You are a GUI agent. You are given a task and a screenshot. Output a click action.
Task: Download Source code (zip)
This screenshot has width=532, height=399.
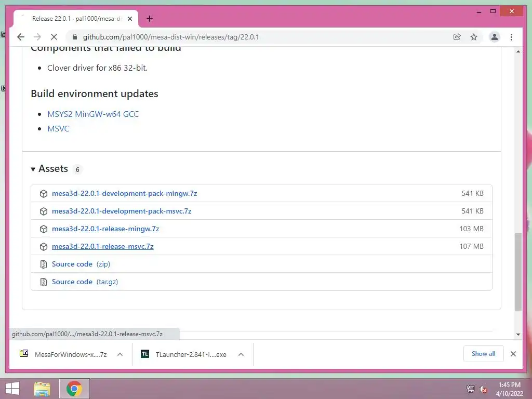[81, 264]
